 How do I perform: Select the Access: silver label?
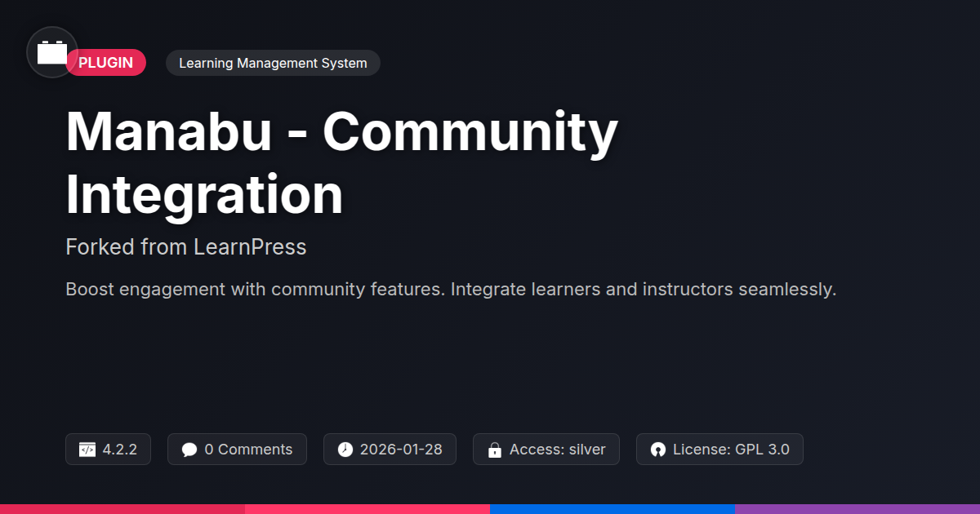click(558, 450)
